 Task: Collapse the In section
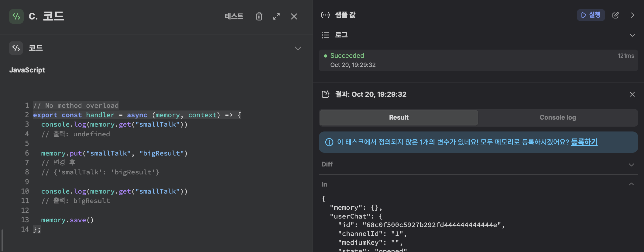631,184
